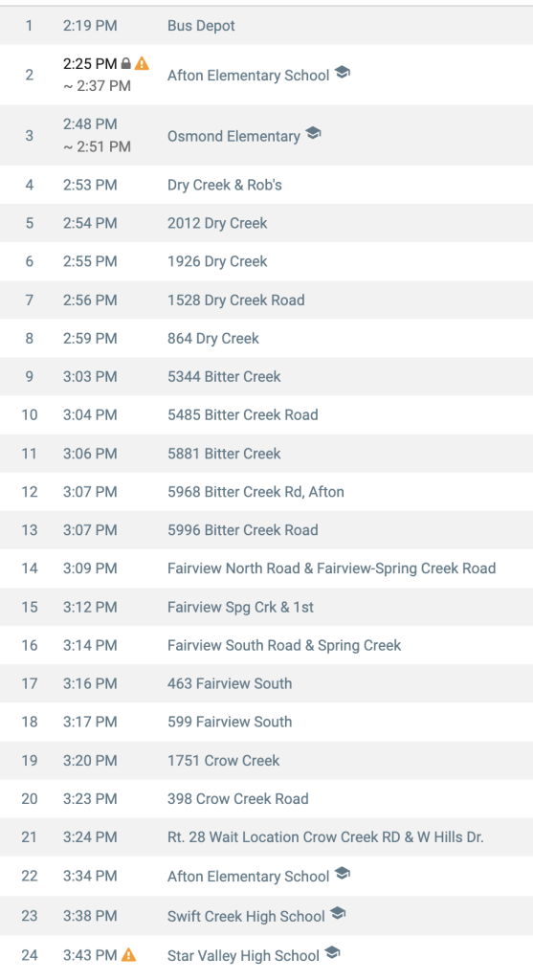
Task: Click warning triangle next to 3:43 PM
Action: (129, 954)
